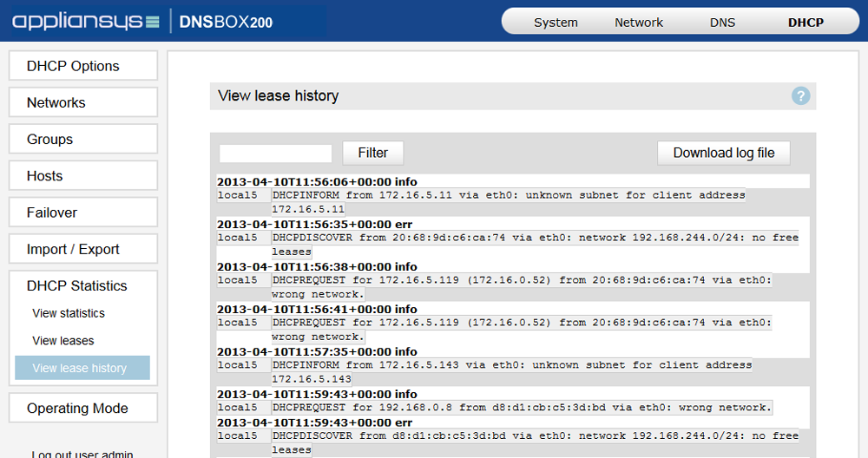
Task: Click DHCPDISCOVER from 20:68:9d:c6:ca:74 message
Action: pos(535,245)
